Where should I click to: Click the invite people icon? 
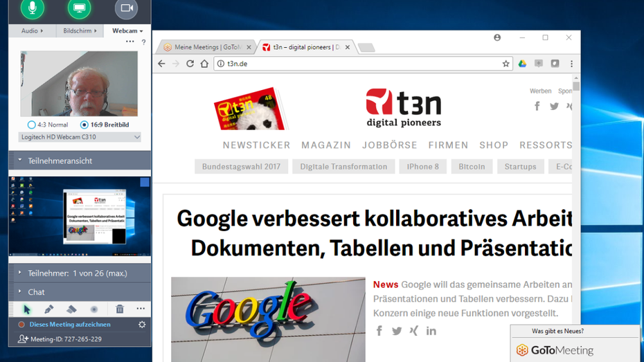coord(23,338)
